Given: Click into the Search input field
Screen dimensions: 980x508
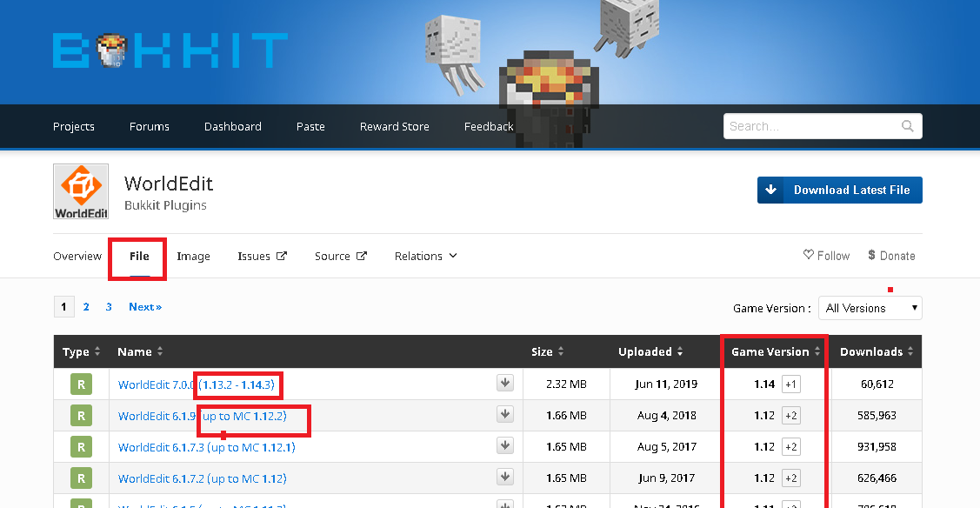Looking at the screenshot, I should (812, 126).
